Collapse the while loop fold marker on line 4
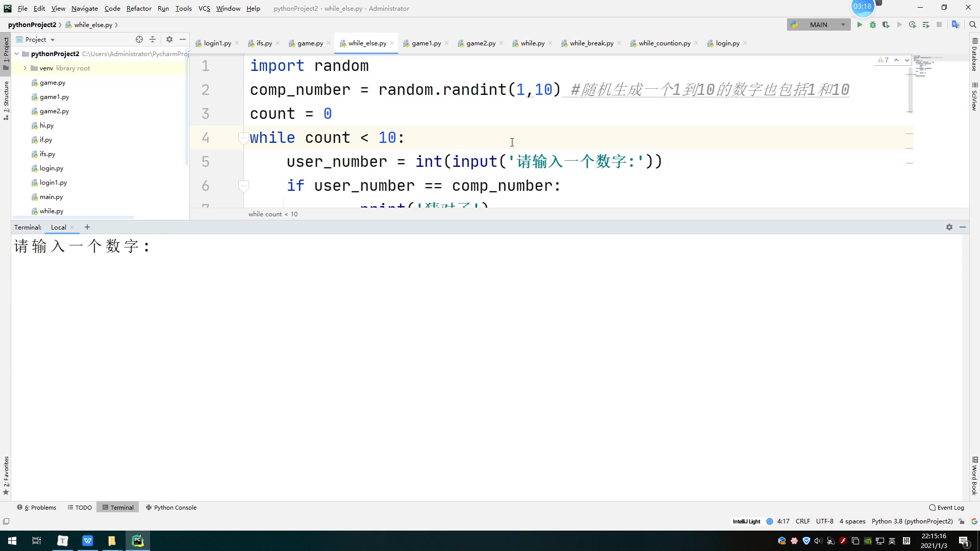Viewport: 980px width, 551px height. point(243,138)
